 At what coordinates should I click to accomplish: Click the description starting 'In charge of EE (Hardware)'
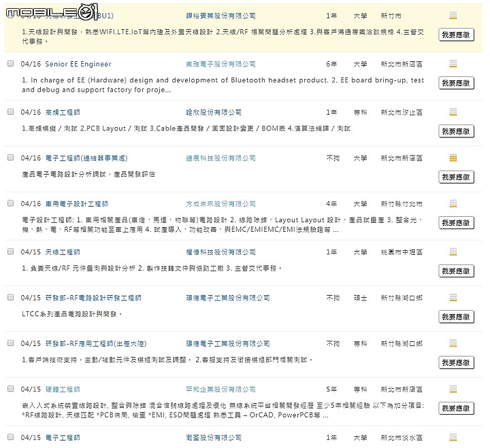click(x=223, y=85)
